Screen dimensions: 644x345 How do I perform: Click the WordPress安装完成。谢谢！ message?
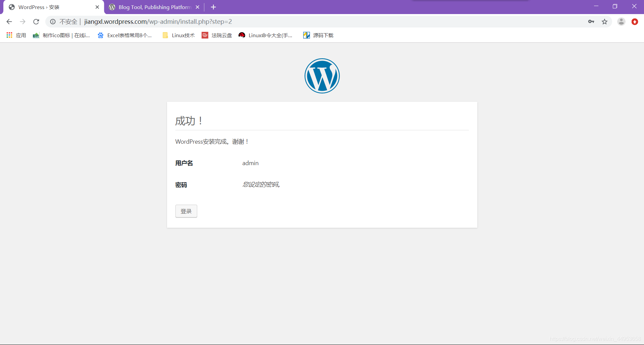click(x=212, y=142)
